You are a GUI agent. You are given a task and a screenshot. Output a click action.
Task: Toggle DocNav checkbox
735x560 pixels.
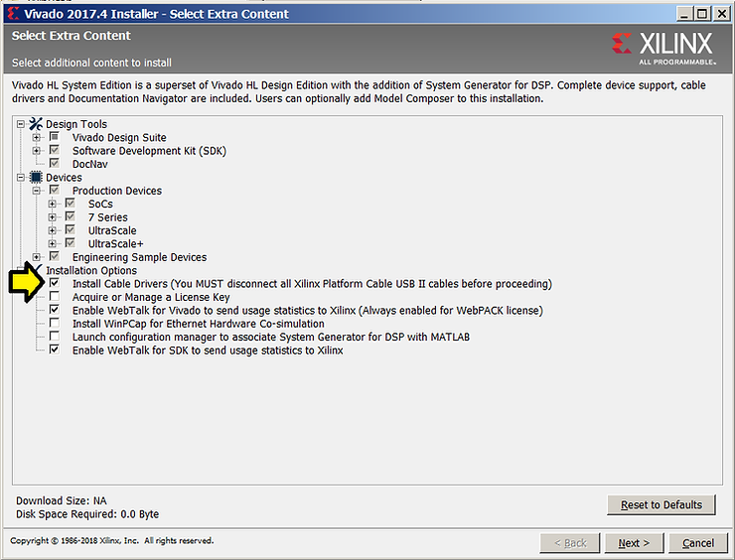[x=55, y=163]
